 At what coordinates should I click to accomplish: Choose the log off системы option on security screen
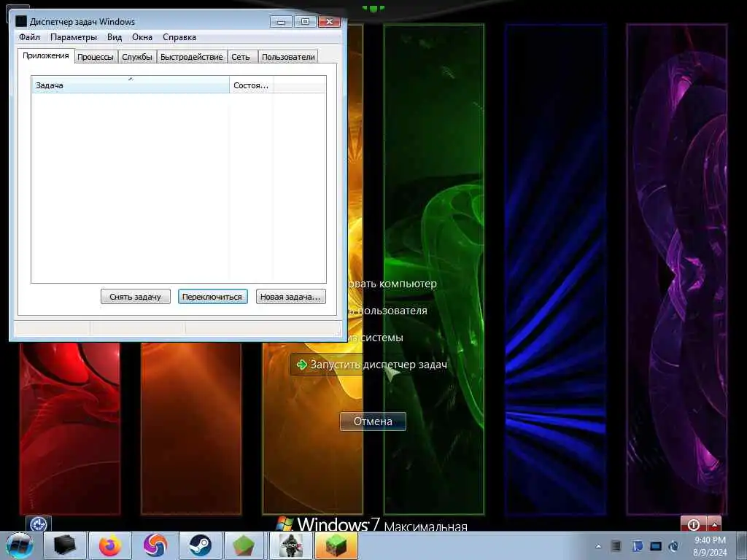click(376, 338)
